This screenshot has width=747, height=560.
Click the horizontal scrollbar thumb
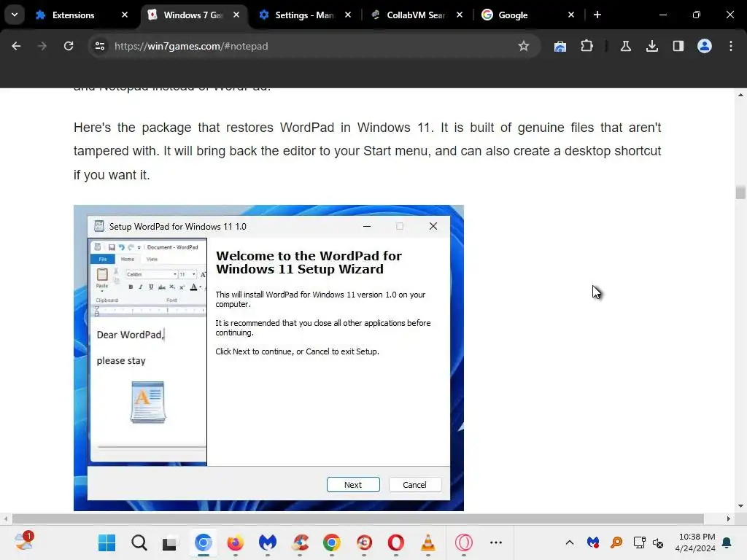pos(357,518)
